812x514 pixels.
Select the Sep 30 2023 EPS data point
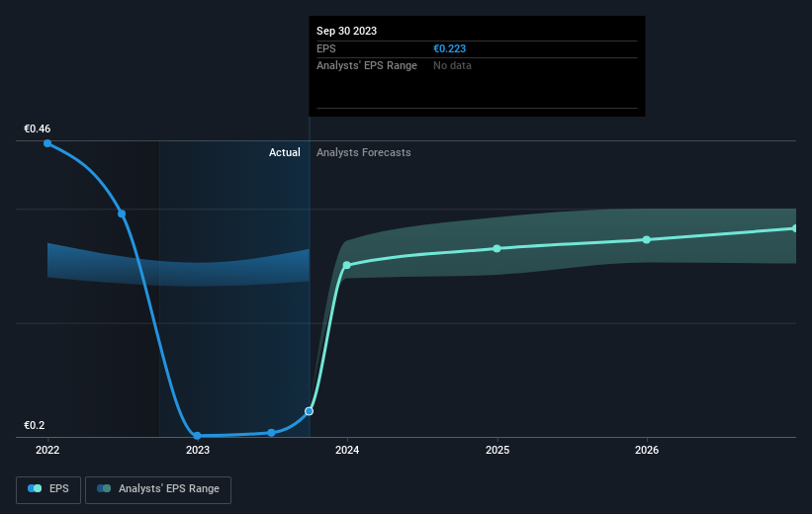310,411
